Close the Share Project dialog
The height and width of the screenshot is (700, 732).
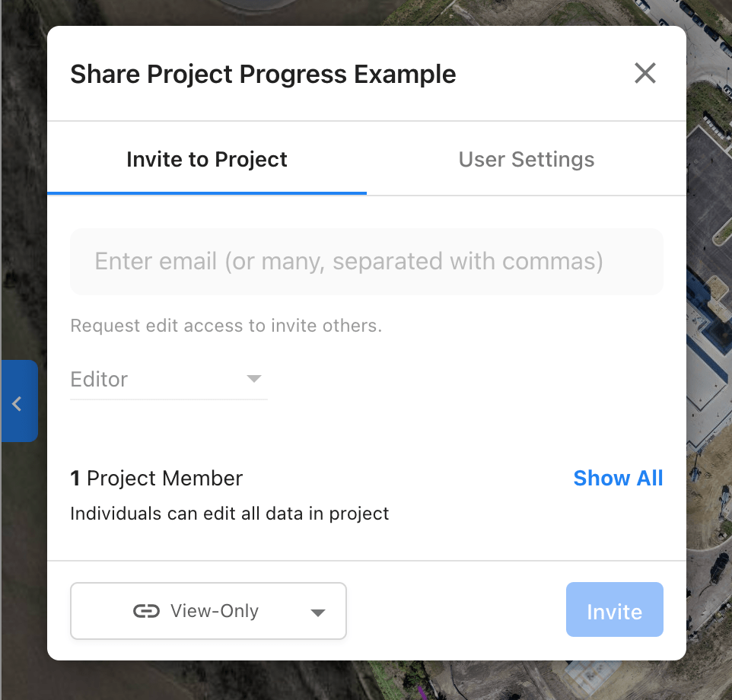coord(644,74)
